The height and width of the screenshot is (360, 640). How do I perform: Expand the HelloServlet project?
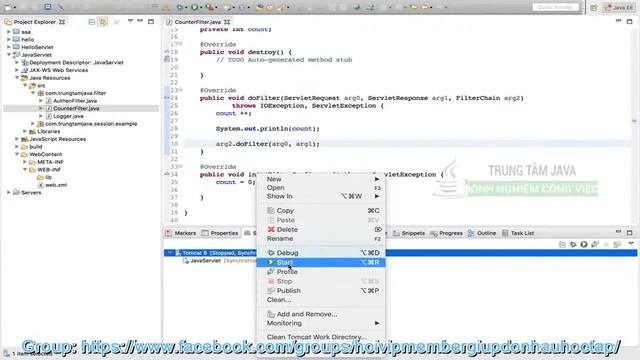[x=9, y=47]
